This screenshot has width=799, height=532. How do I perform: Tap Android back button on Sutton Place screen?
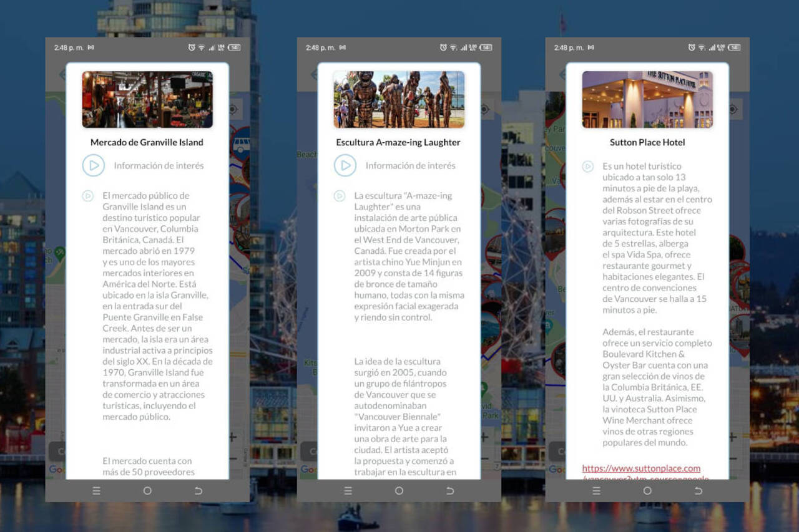pyautogui.click(x=699, y=491)
